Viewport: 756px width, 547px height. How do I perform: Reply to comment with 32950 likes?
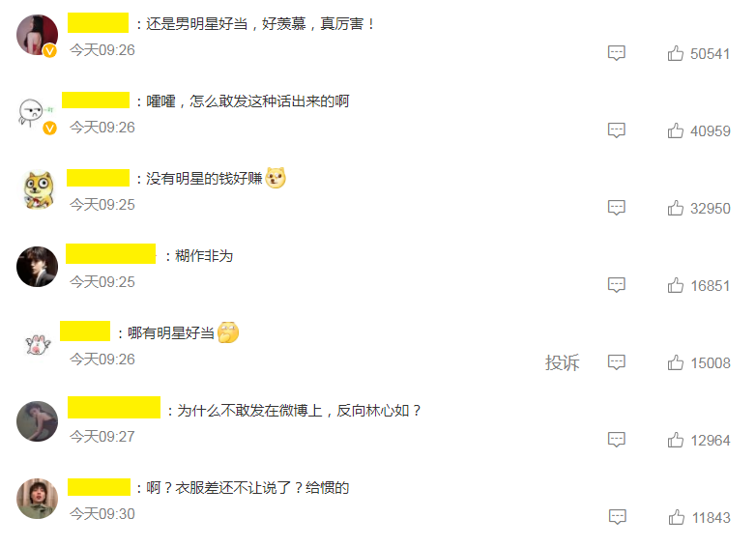point(616,208)
